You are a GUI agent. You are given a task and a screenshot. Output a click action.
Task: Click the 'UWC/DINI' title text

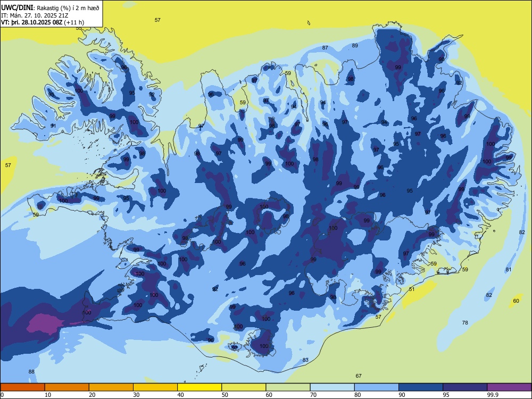[x=17, y=8]
